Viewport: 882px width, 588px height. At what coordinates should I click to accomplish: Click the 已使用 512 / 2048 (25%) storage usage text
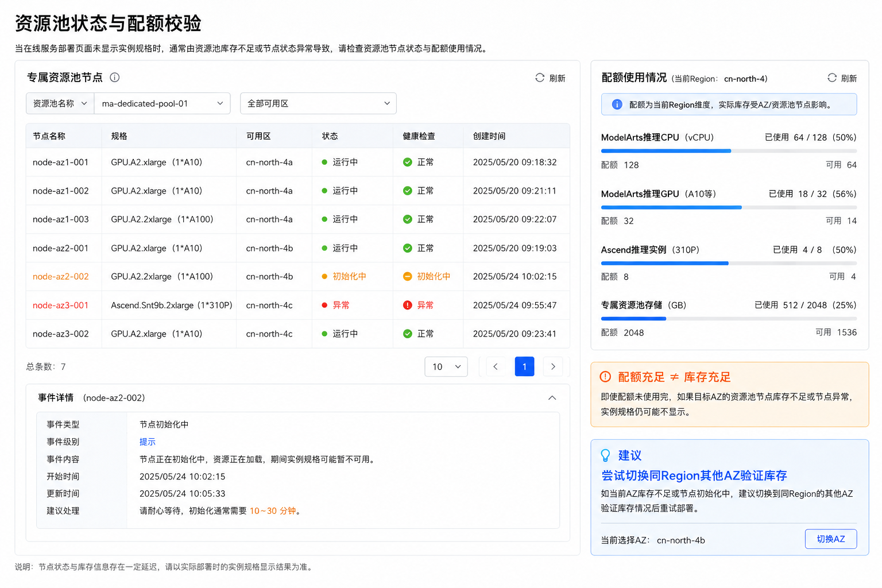(x=806, y=305)
